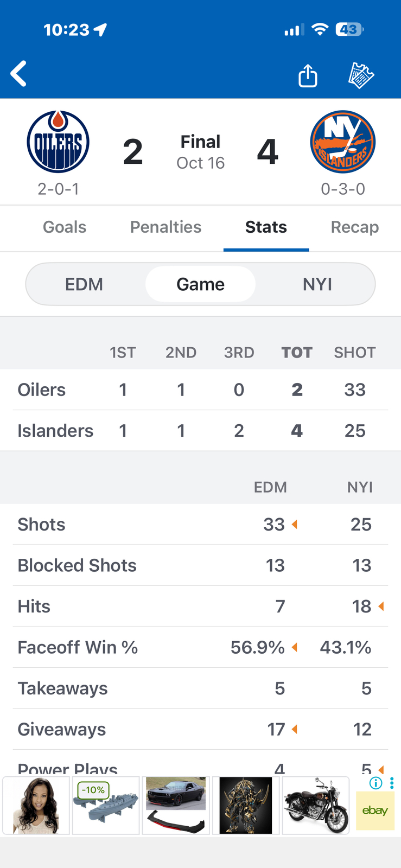Tap the motorcycle ad thumbnail
The height and width of the screenshot is (868, 401).
pos(316,806)
